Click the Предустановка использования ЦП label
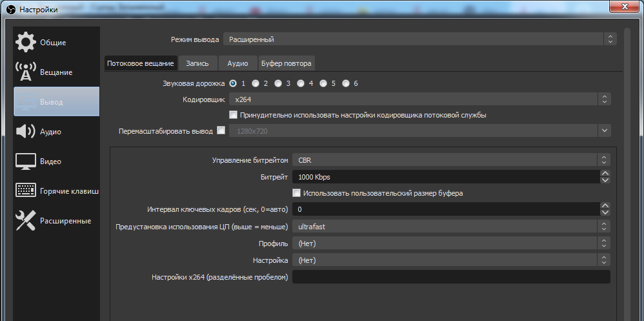The width and height of the screenshot is (644, 321). coord(202,227)
